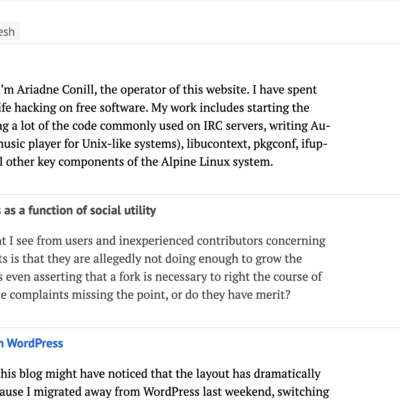This screenshot has width=400, height=400.
Task: Click the line ending "do they have merit?"
Action: click(x=145, y=295)
